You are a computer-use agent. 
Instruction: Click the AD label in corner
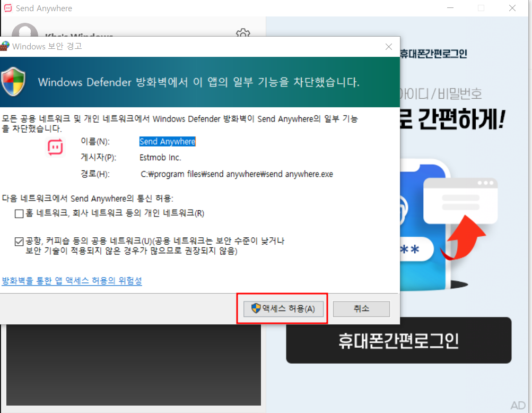point(518,405)
